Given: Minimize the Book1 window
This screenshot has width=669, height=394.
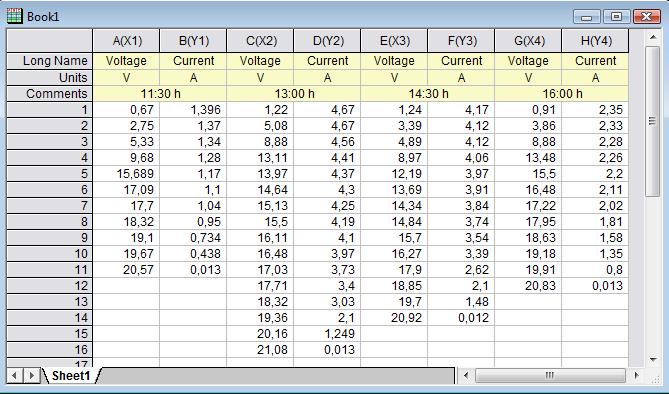Looking at the screenshot, I should [587, 17].
